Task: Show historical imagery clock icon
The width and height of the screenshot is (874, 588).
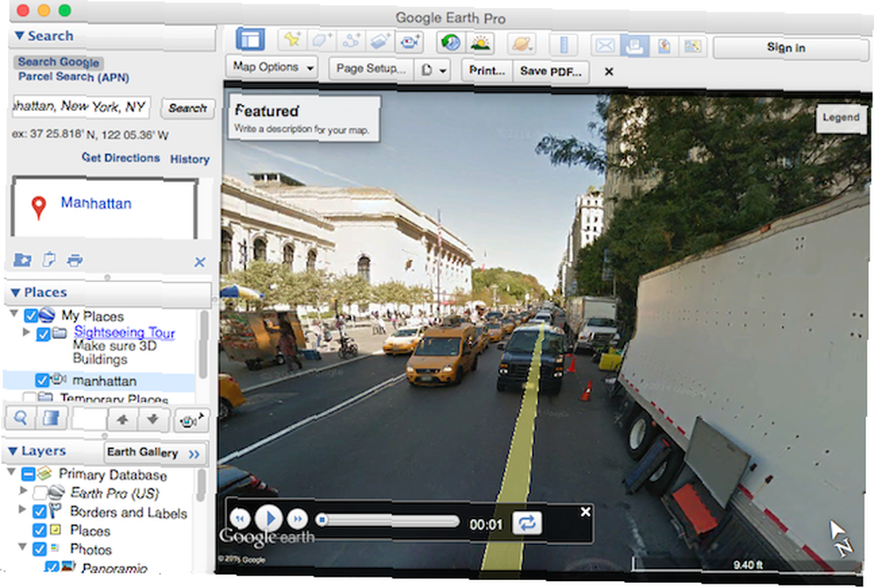Action: click(x=450, y=42)
